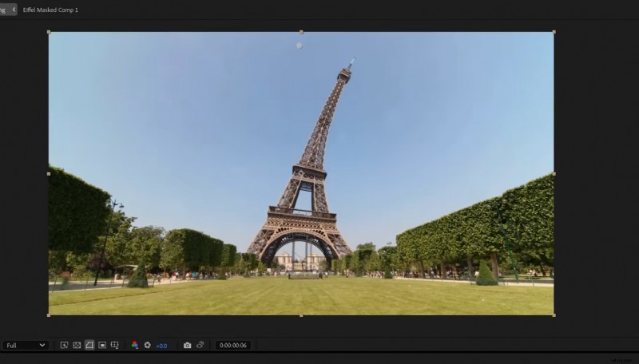The height and width of the screenshot is (364, 639).
Task: Click the right-middle layer handle
Action: tap(554, 174)
